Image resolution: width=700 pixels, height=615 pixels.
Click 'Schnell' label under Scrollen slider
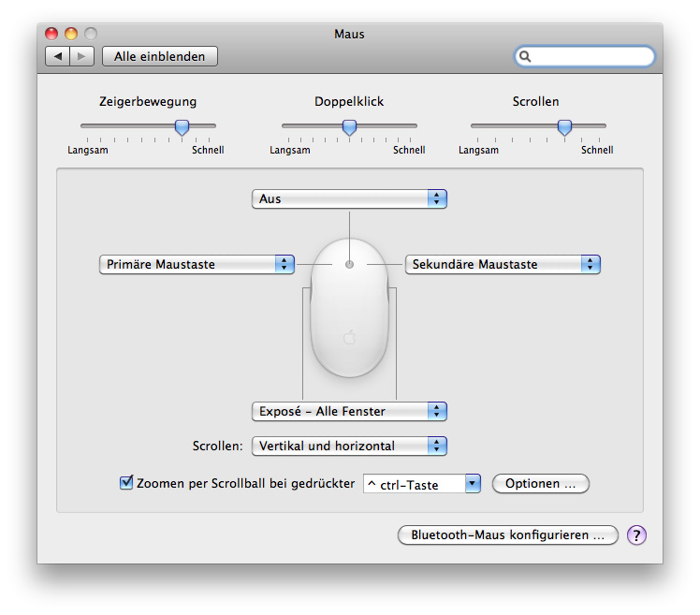pos(597,150)
